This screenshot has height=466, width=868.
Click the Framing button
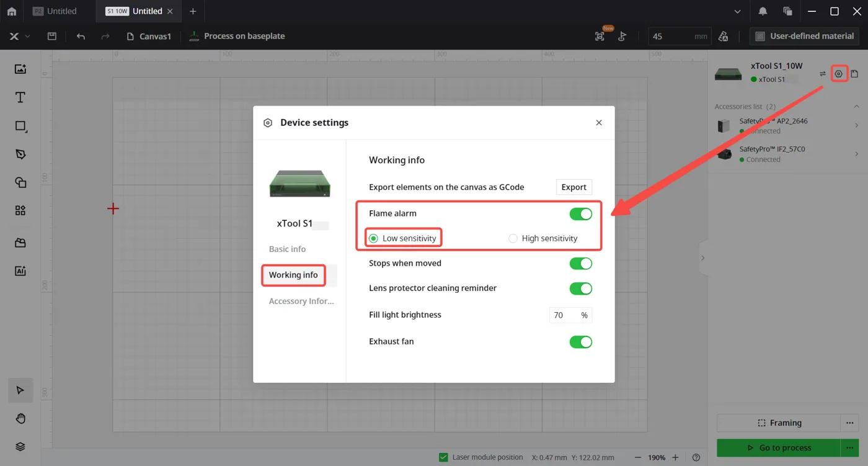(x=779, y=423)
